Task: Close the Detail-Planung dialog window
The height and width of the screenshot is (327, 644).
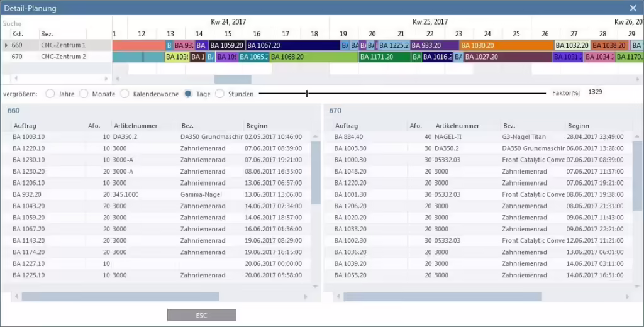Action: [633, 8]
